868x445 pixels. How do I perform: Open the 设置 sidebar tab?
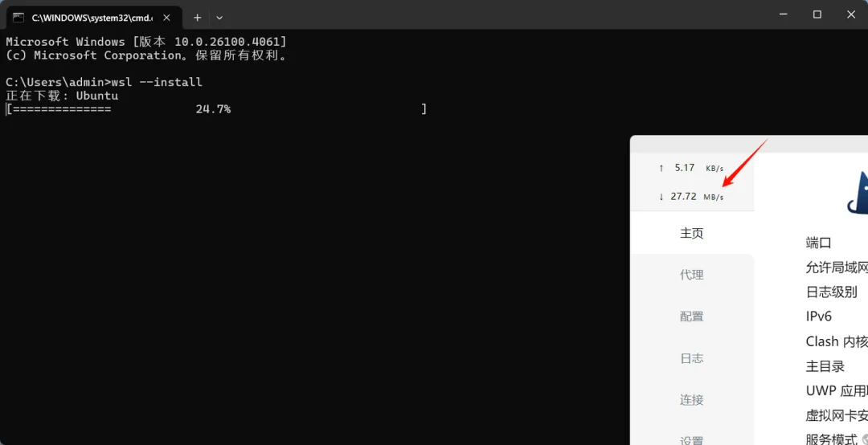691,440
